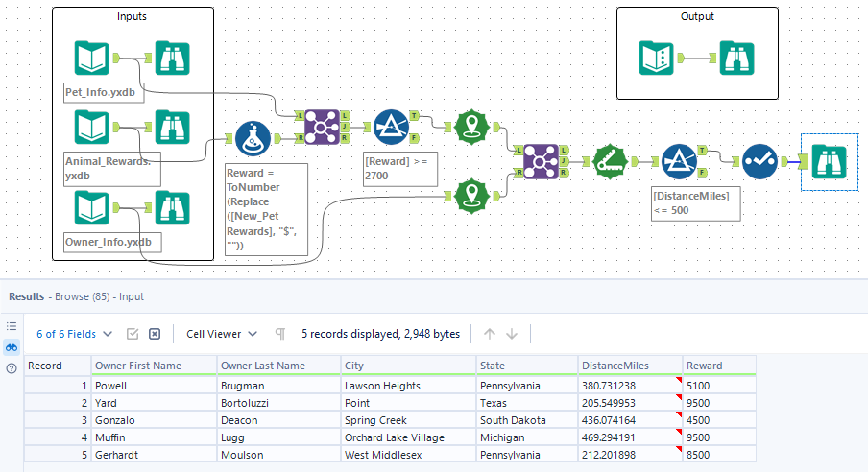Select the Distance tool with ruler icon
868x472 pixels.
coord(610,161)
